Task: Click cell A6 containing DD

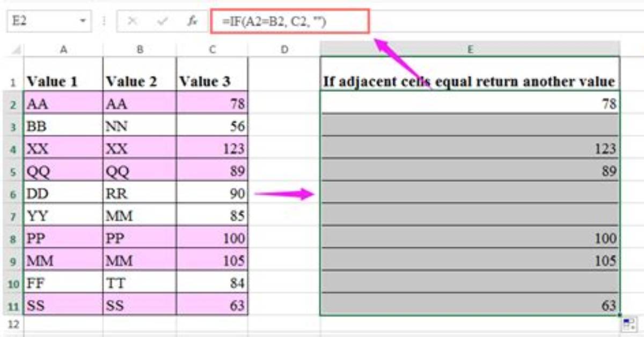Action: (63, 193)
